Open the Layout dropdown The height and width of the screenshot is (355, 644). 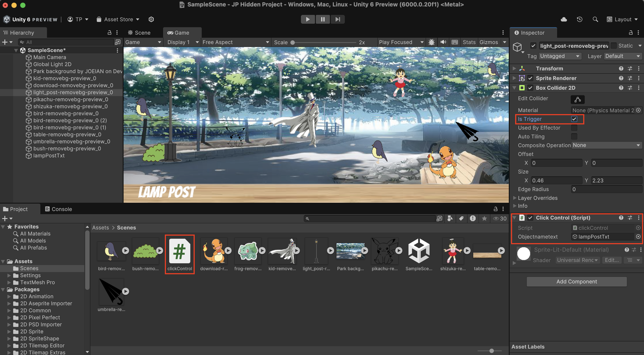[x=622, y=19]
